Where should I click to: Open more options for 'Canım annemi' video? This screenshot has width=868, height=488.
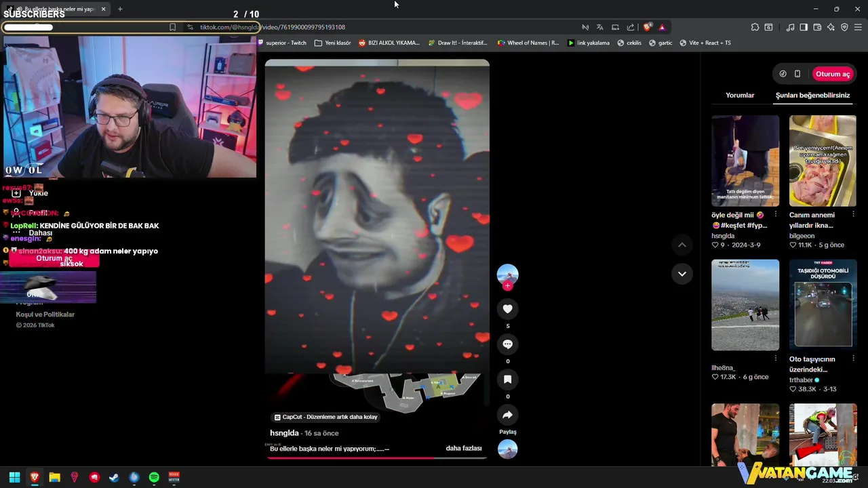click(853, 214)
